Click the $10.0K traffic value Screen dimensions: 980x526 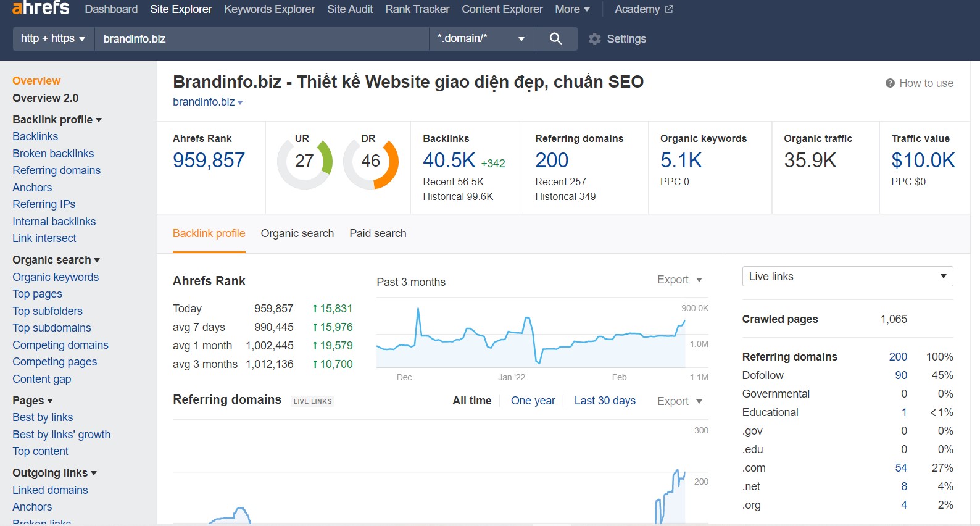point(923,161)
